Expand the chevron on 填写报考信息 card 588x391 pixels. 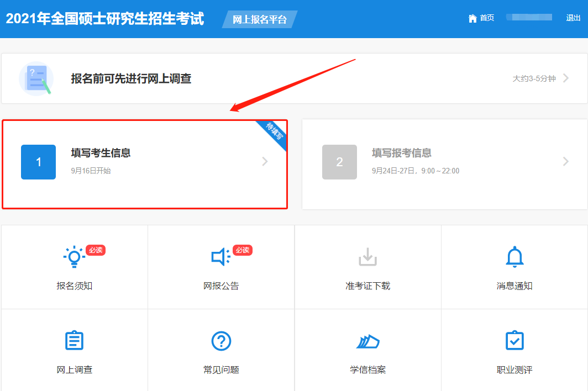(x=565, y=161)
